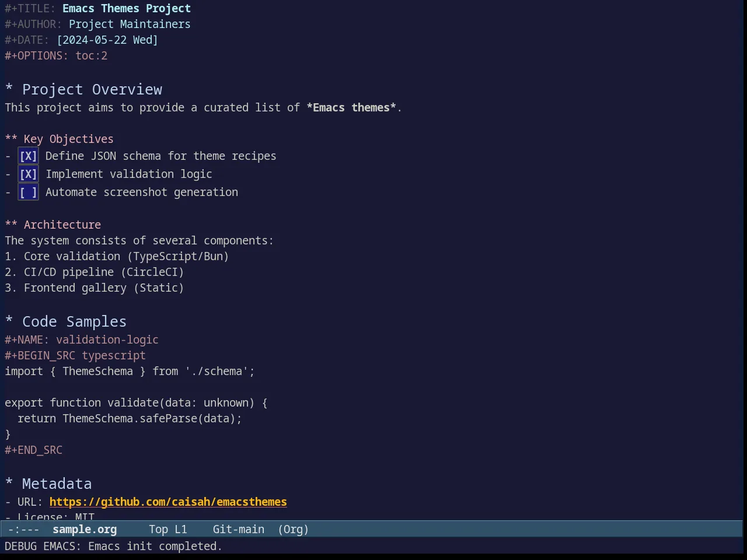Click 'Key Objectives' heading text
The width and height of the screenshot is (747, 560).
pos(69,139)
